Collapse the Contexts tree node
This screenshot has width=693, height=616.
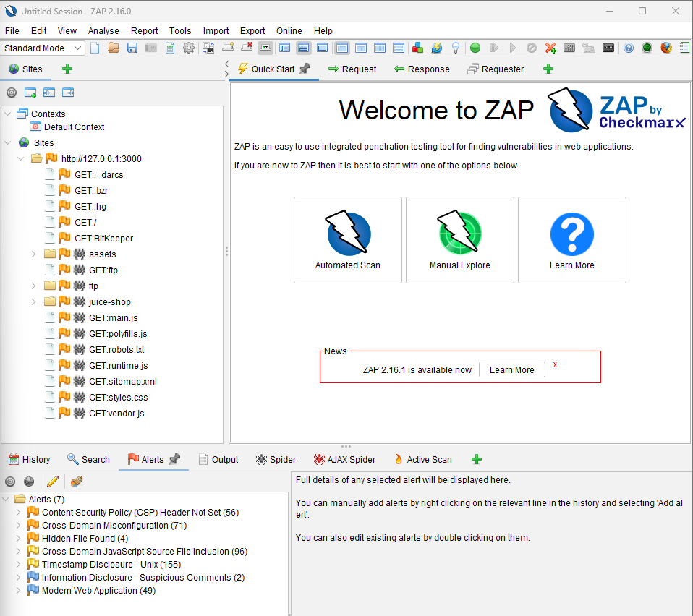(7, 114)
